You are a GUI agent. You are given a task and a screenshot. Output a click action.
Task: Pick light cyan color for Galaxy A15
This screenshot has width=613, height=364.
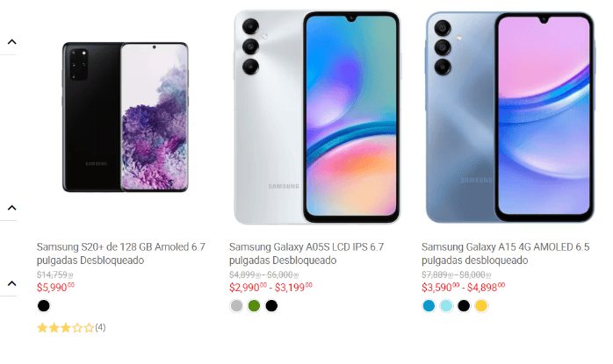pos(446,306)
